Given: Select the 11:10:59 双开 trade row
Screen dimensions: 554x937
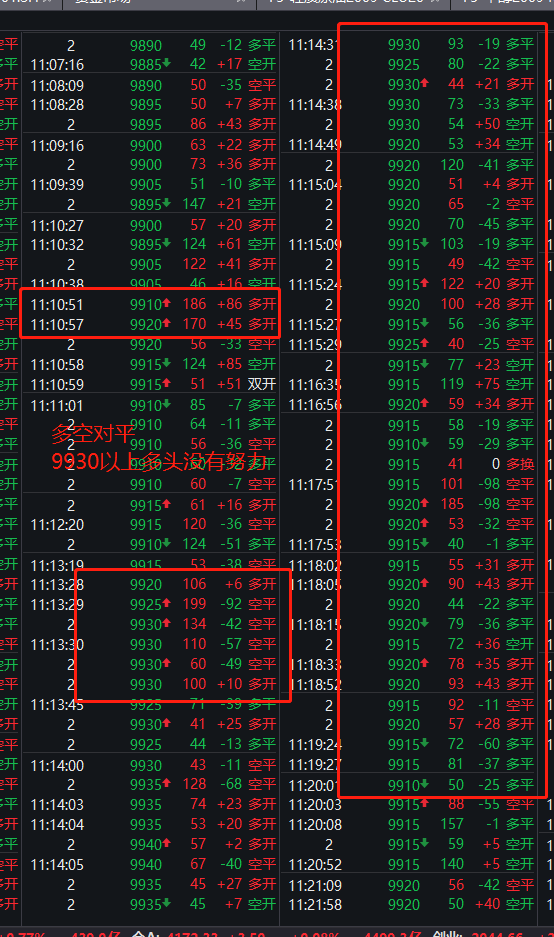Looking at the screenshot, I should tap(152, 384).
